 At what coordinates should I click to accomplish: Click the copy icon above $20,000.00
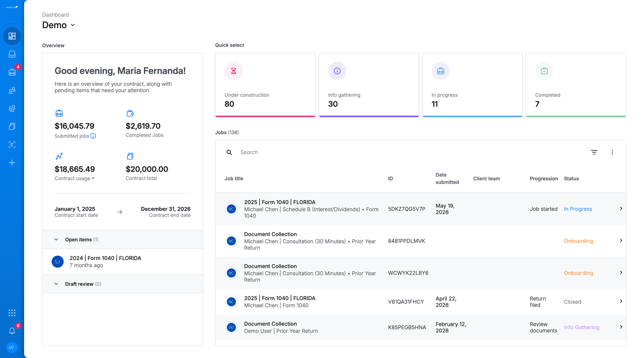point(130,156)
